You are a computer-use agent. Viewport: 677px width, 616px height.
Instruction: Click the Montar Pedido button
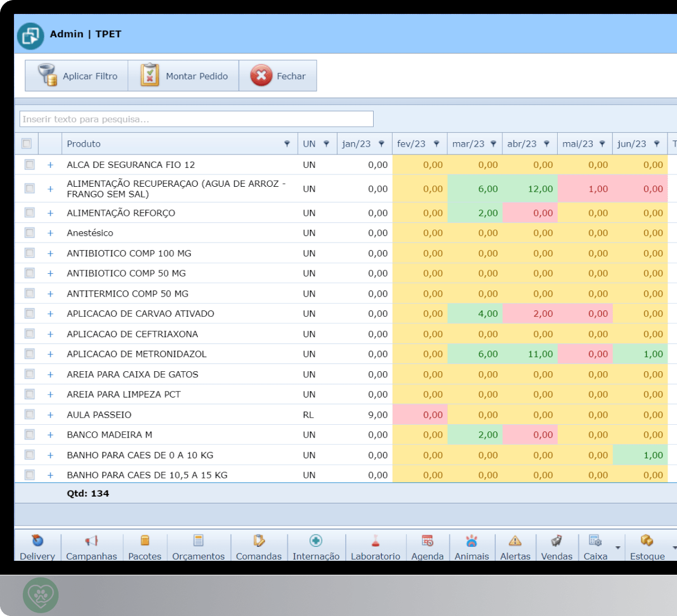click(x=183, y=76)
